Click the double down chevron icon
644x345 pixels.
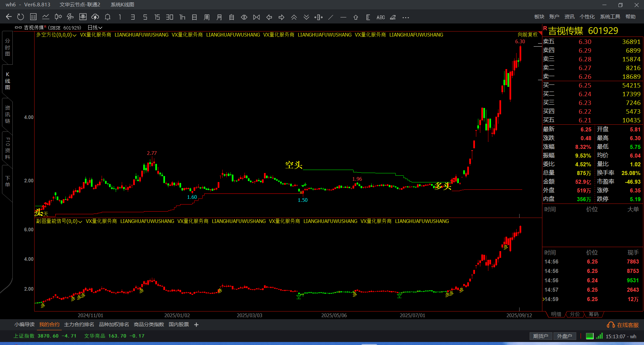tap(306, 17)
